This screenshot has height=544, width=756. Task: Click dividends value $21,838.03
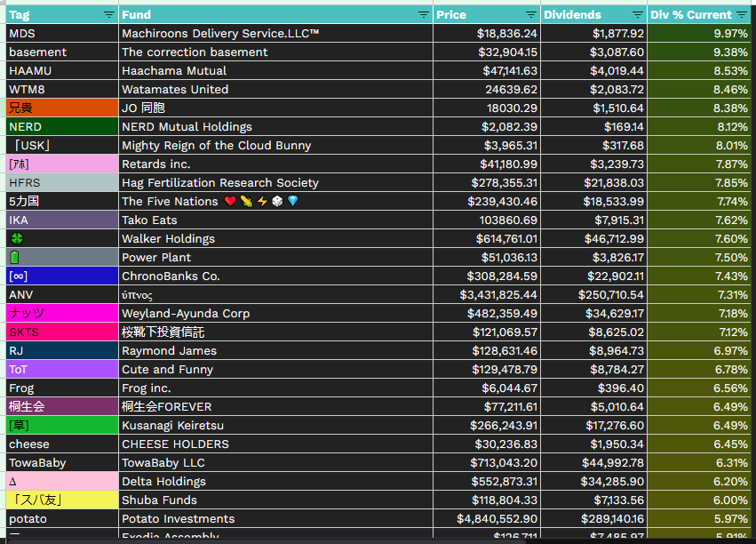pyautogui.click(x=594, y=183)
